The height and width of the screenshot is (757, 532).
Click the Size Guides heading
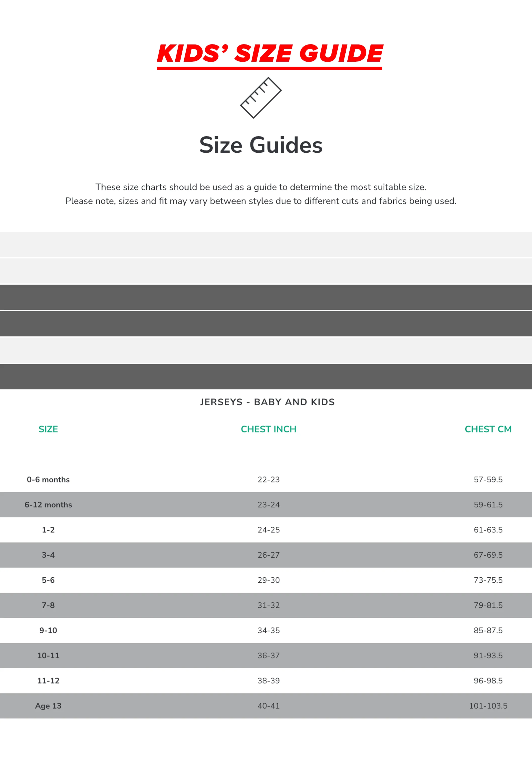[261, 145]
